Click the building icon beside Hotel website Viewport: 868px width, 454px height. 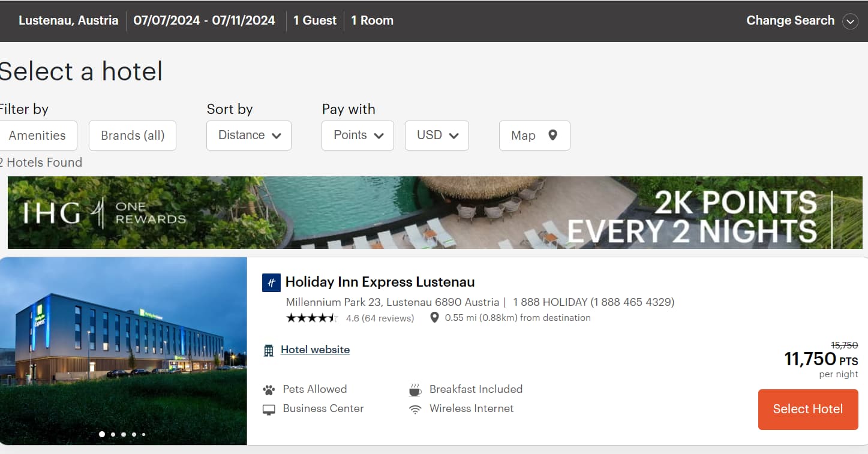[269, 350]
